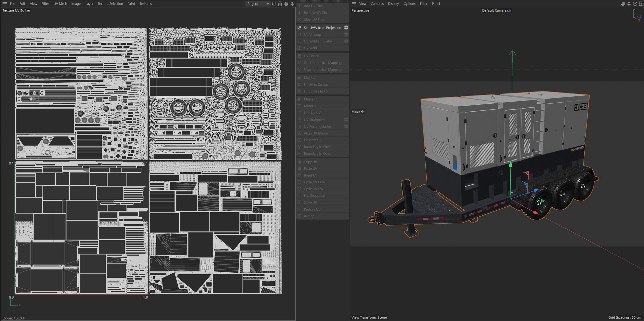Click the Remap... command
Image resolution: width=644 pixels, height=321 pixels.
coord(323,216)
